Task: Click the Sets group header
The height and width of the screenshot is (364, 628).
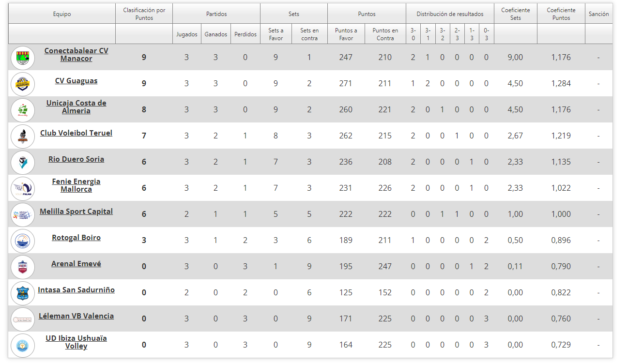Action: point(294,14)
